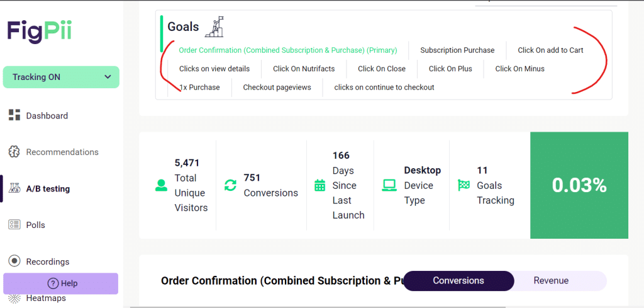Click the FigPii logo
Screen dimensions: 644x308
[39, 30]
